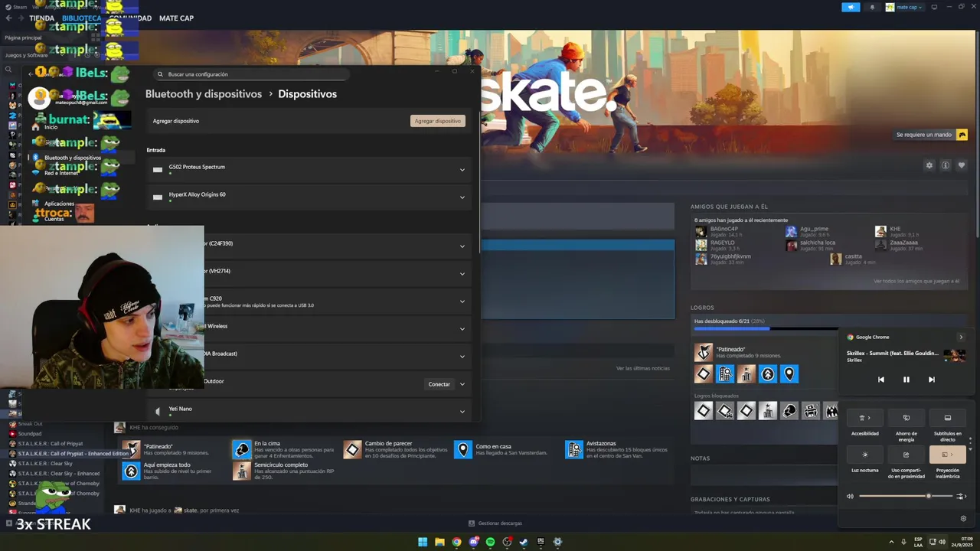The height and width of the screenshot is (551, 980).
Task: Expand HyperX Alloy Origins 60 device
Action: (462, 197)
